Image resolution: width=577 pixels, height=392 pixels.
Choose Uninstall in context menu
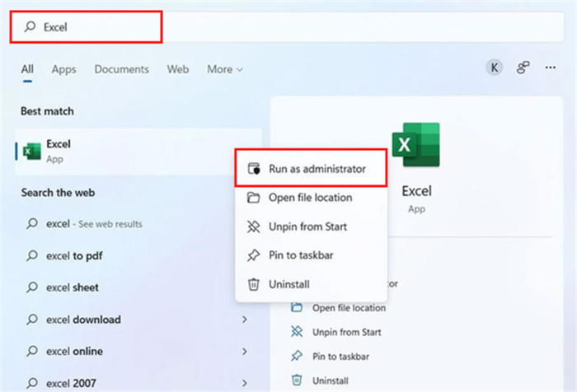(x=311, y=284)
